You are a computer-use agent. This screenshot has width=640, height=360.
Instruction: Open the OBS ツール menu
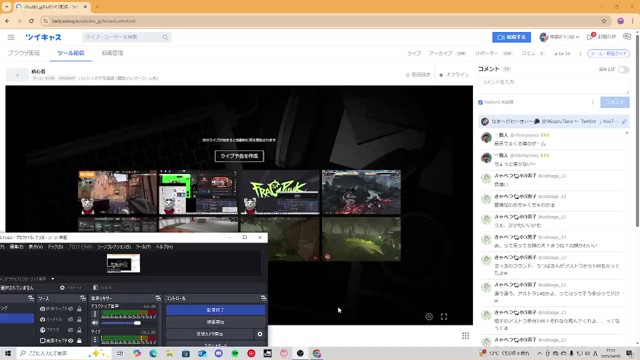tap(143, 247)
